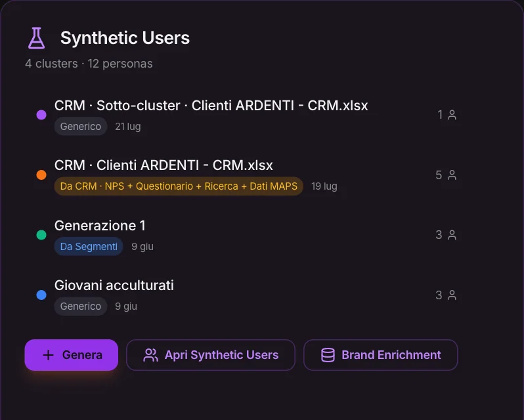Click the '9 giu' date under Generazione 1
524x420 pixels.
[142, 246]
